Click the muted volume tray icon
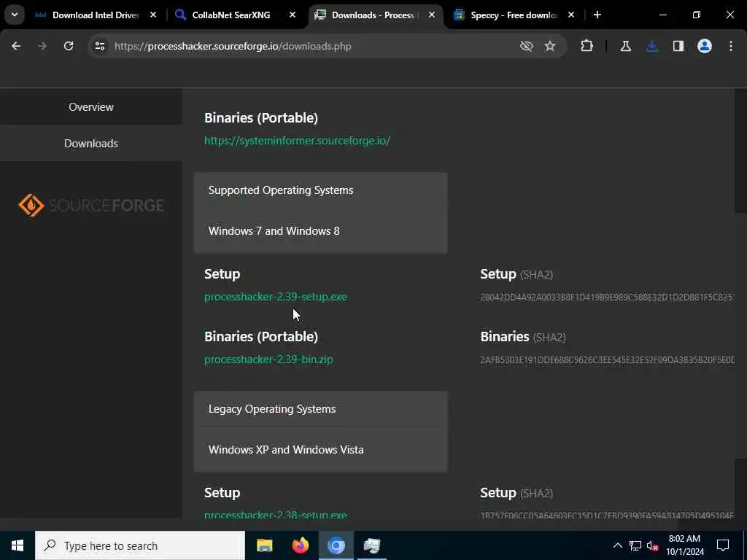The height and width of the screenshot is (560, 747). click(653, 545)
